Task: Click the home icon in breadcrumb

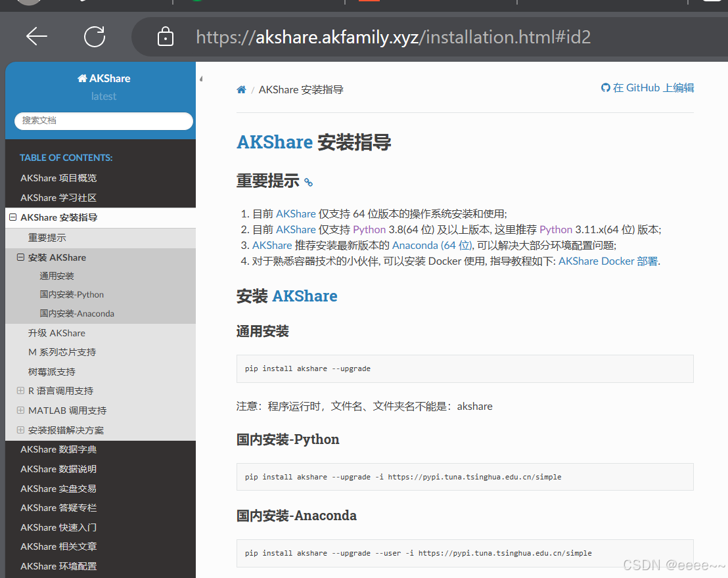Action: click(241, 90)
